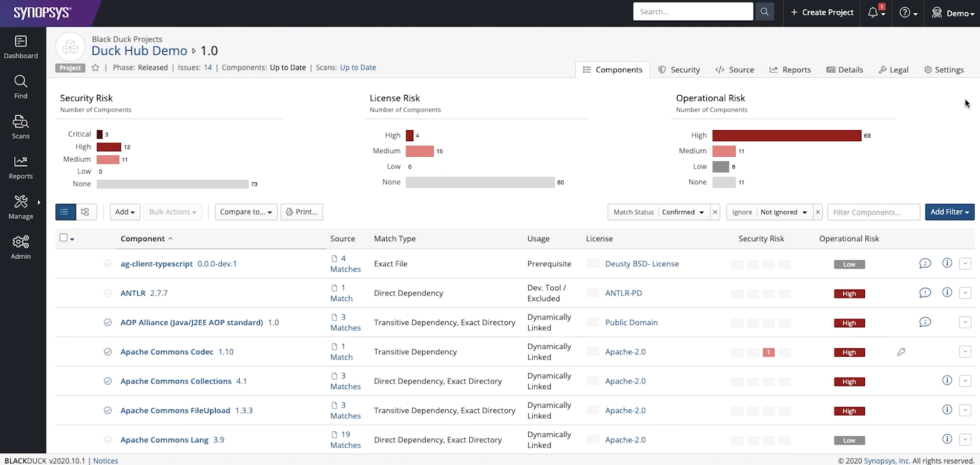The image size is (980, 465).
Task: Switch to list view icon
Action: pyautogui.click(x=65, y=212)
